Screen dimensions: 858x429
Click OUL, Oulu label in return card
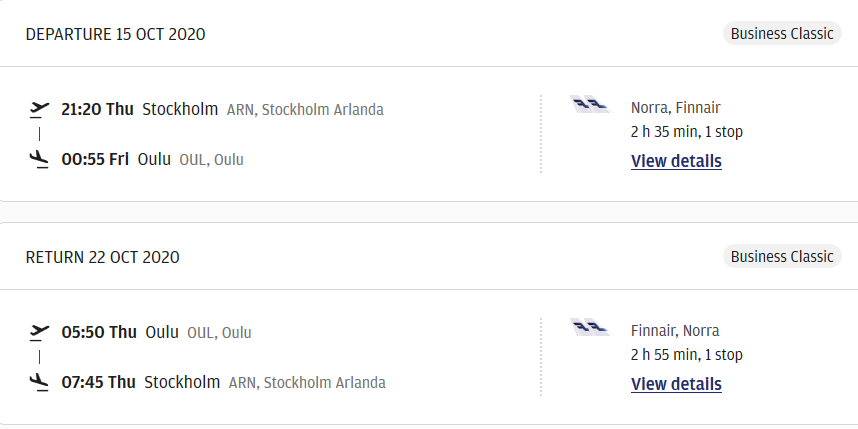tap(219, 333)
